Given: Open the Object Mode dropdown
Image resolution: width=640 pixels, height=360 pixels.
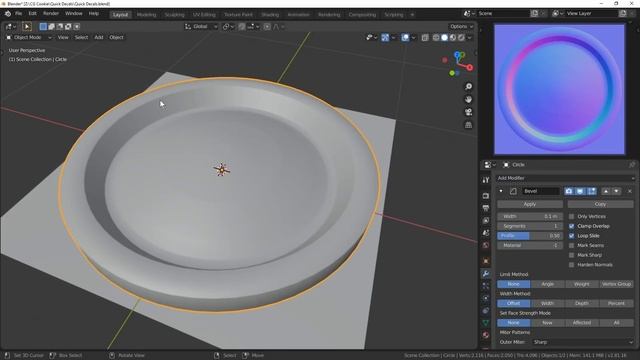Looking at the screenshot, I should pyautogui.click(x=29, y=38).
